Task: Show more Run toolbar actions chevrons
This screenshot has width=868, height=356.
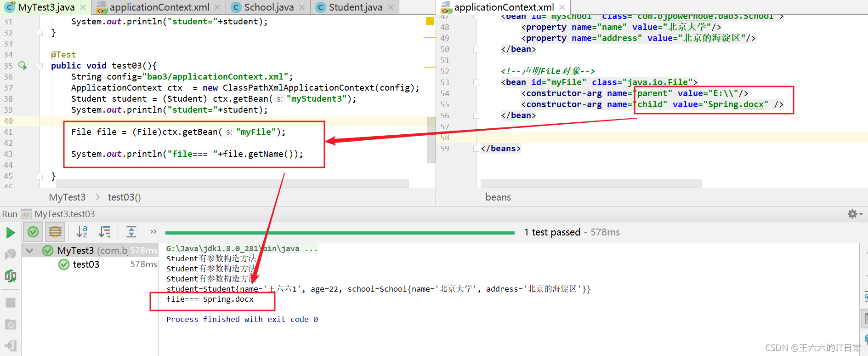Action: pos(153,232)
